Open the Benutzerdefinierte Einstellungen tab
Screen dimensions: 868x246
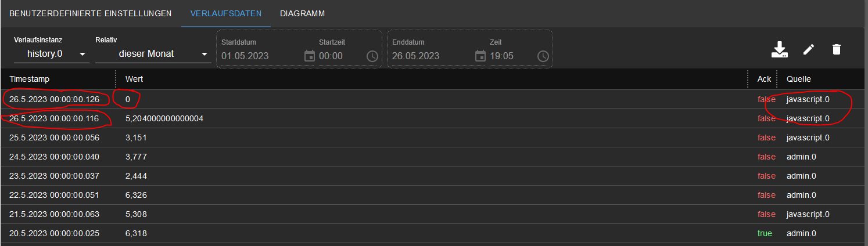pos(91,13)
